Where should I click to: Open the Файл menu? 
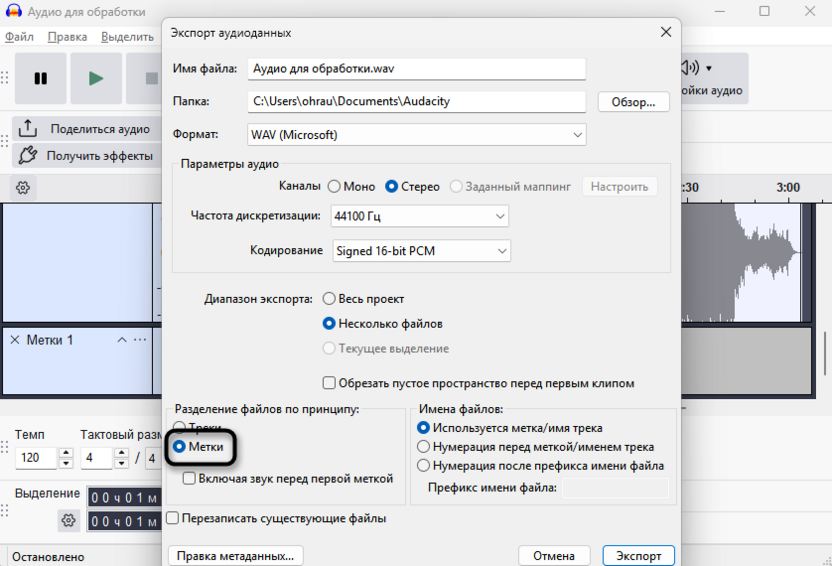tap(19, 37)
